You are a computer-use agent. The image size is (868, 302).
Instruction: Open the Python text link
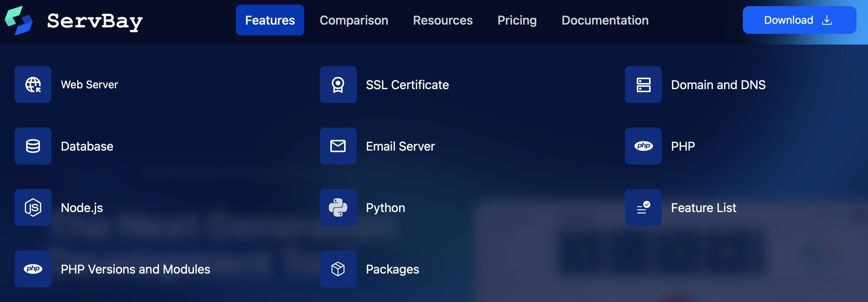[x=385, y=208]
